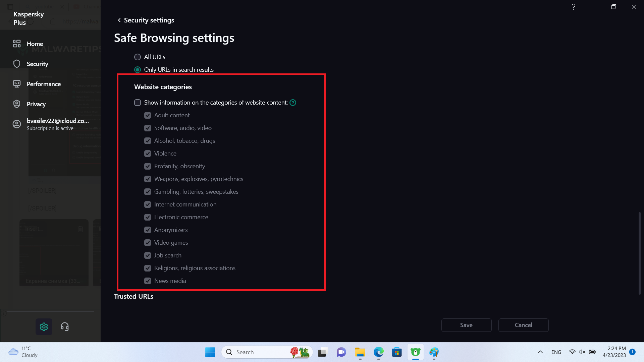Click the vertical scrollbar thumb
The height and width of the screenshot is (362, 644).
click(640, 253)
